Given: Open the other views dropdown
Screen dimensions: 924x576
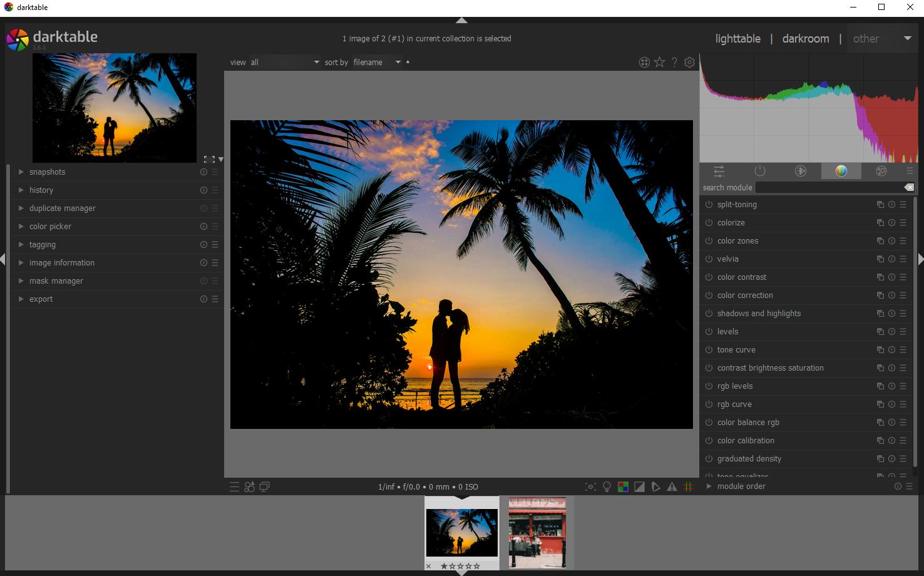Looking at the screenshot, I should 907,38.
